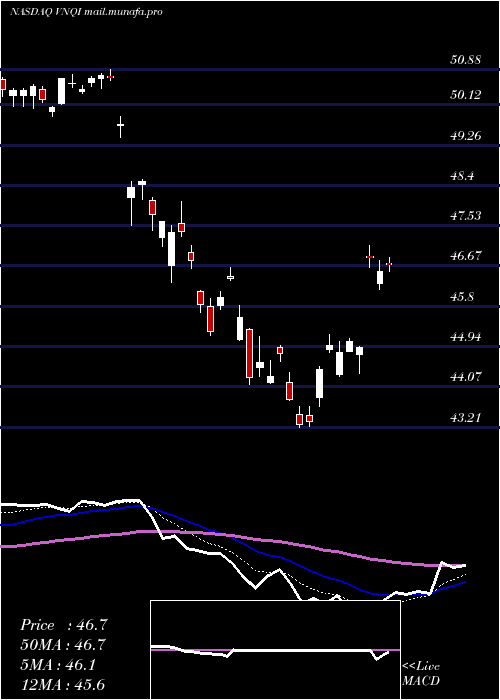Click the 47.53 price level label
Screen dimensions: 500x700
[x=466, y=216]
